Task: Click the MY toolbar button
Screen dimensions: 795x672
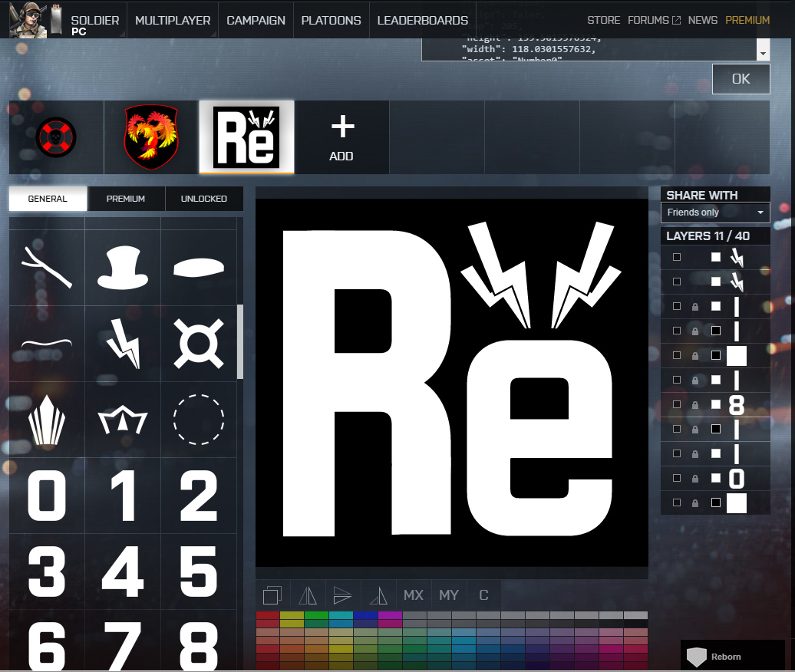Action: (449, 595)
